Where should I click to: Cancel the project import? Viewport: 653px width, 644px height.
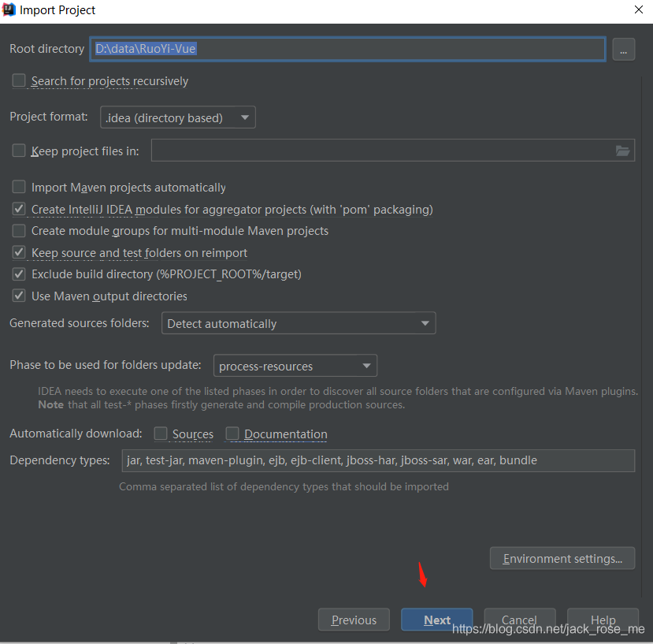coord(520,620)
